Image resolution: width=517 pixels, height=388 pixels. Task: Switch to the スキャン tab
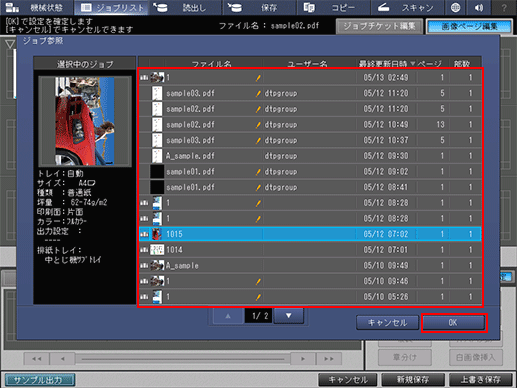click(407, 7)
